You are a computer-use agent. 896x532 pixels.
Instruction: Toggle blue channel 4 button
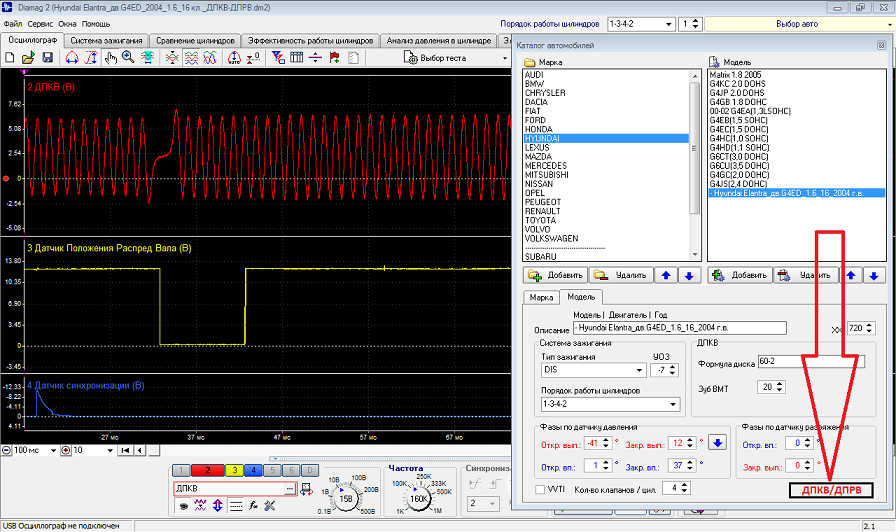click(253, 470)
